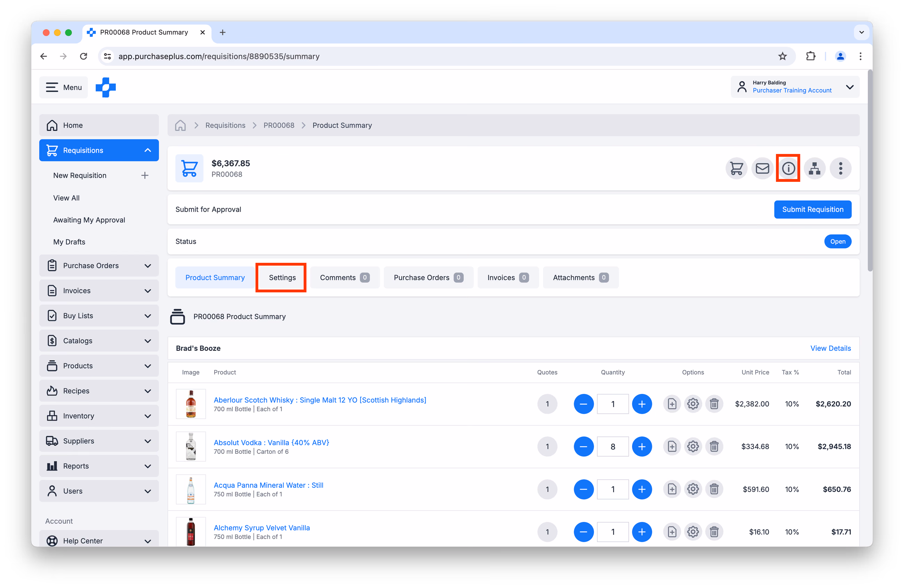This screenshot has height=588, width=904.
Task: Reload the page
Action: [83, 56]
